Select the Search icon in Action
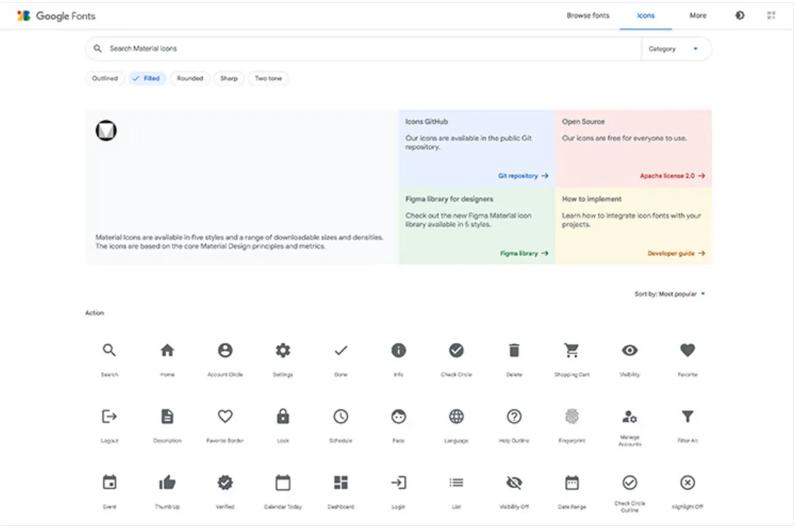The image size is (795, 532). pyautogui.click(x=109, y=350)
